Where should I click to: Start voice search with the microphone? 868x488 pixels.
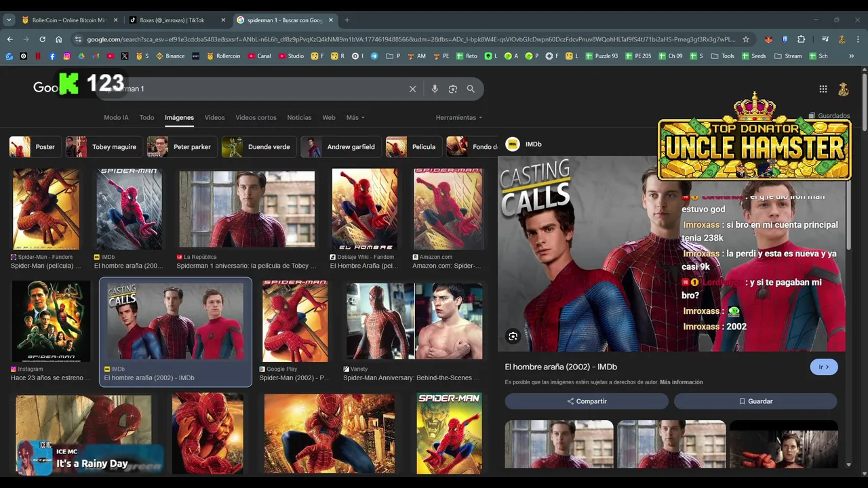coord(435,89)
